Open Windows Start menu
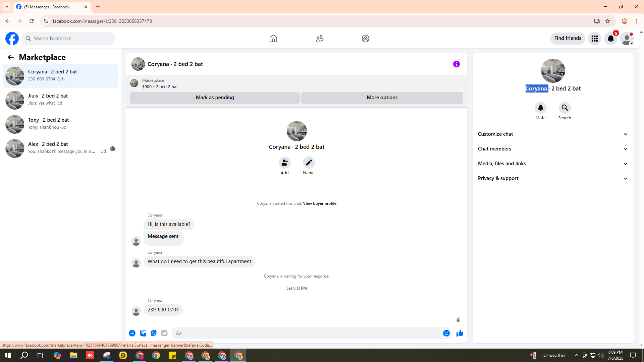The image size is (644, 362). click(x=8, y=355)
